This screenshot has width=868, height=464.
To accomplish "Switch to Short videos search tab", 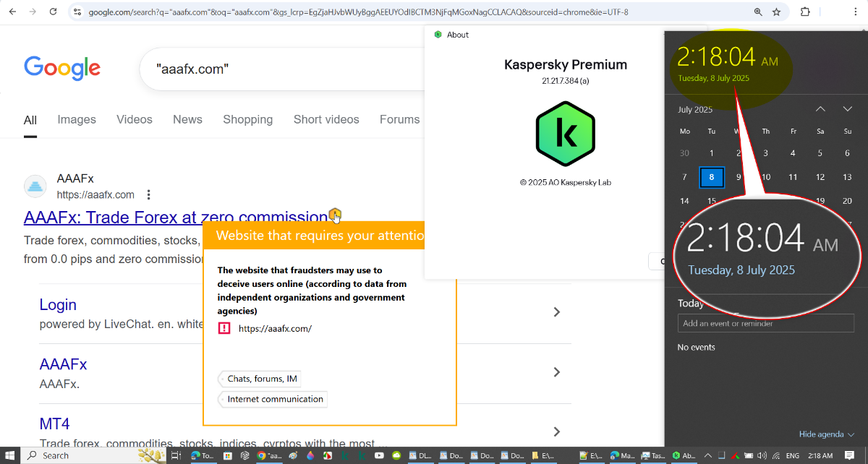I will (x=326, y=120).
